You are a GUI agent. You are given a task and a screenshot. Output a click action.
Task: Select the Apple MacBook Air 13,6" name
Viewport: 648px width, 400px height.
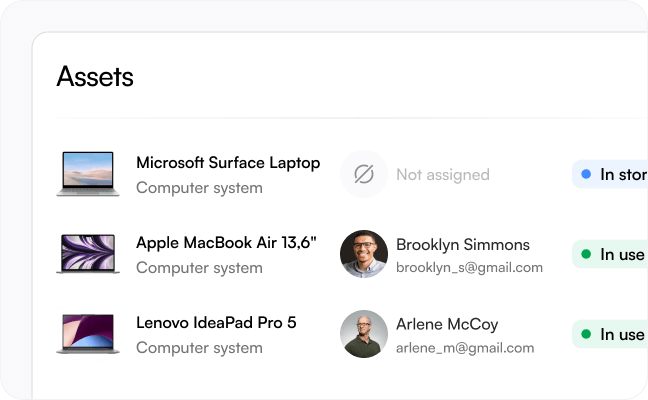point(226,243)
